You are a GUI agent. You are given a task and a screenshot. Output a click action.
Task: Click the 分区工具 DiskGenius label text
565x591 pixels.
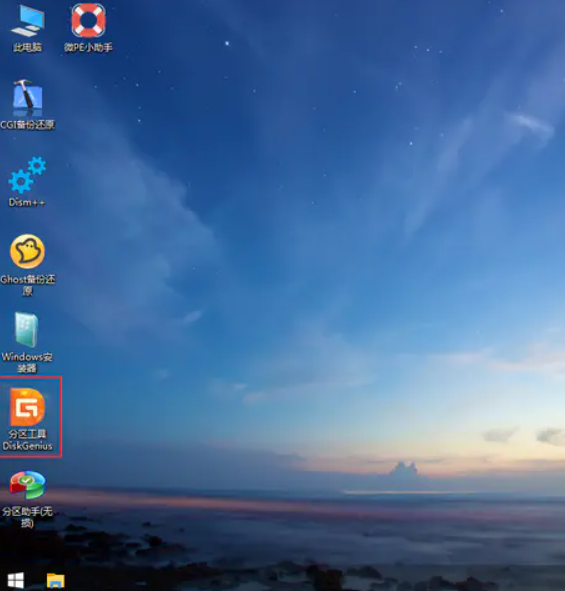pos(28,440)
